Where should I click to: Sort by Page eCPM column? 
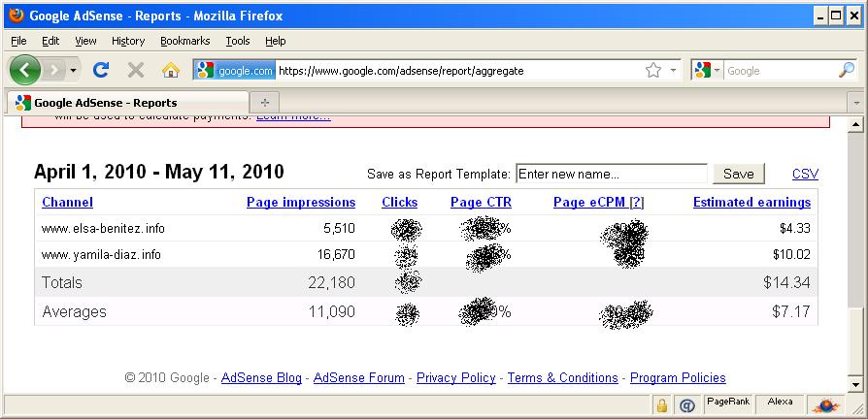click(x=590, y=203)
